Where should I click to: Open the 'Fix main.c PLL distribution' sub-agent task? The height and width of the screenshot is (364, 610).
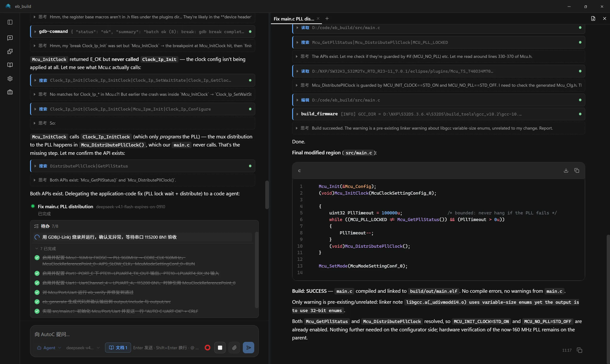66,207
